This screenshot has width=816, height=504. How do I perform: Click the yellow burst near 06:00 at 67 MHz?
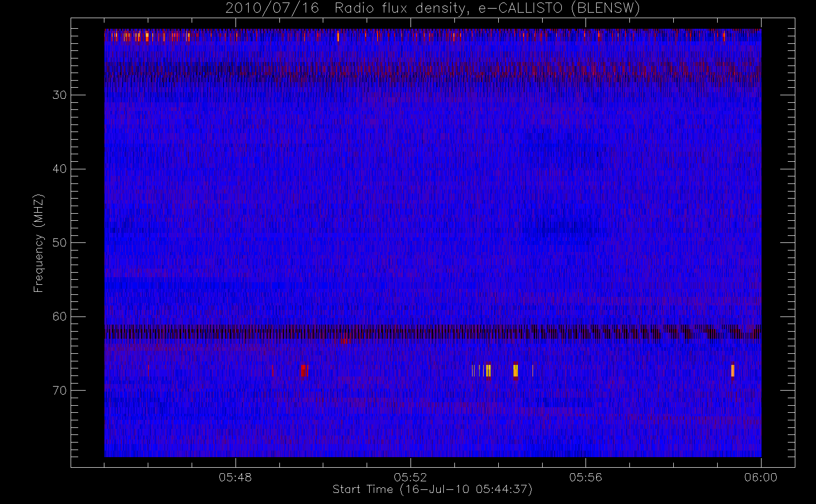[732, 370]
